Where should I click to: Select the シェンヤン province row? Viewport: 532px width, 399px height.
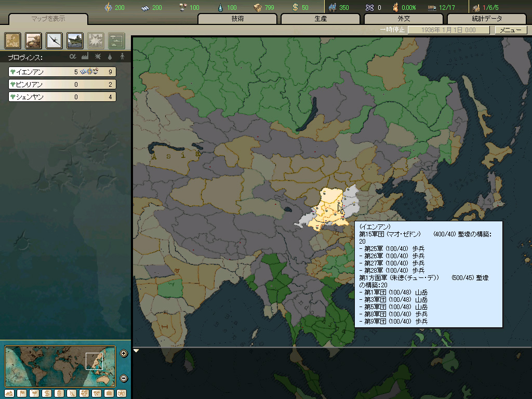(x=62, y=97)
